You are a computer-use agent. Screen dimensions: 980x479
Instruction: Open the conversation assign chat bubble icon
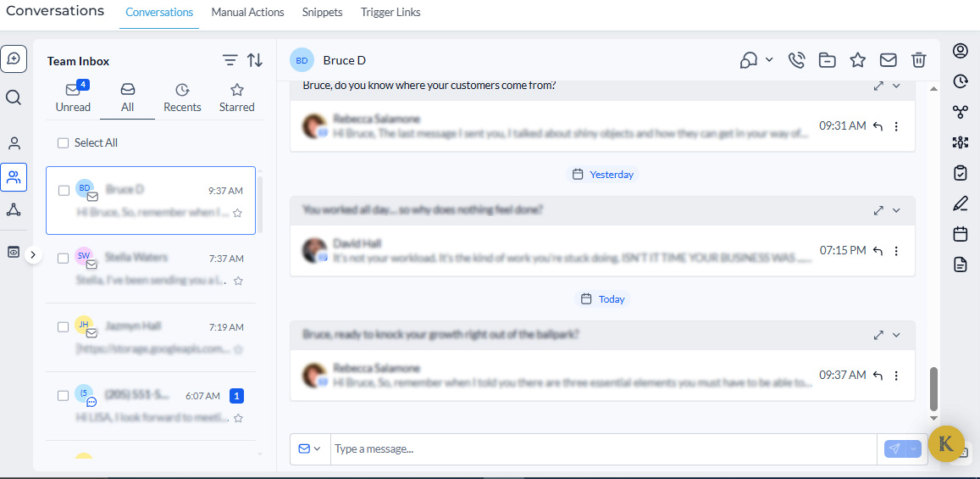pyautogui.click(x=748, y=60)
